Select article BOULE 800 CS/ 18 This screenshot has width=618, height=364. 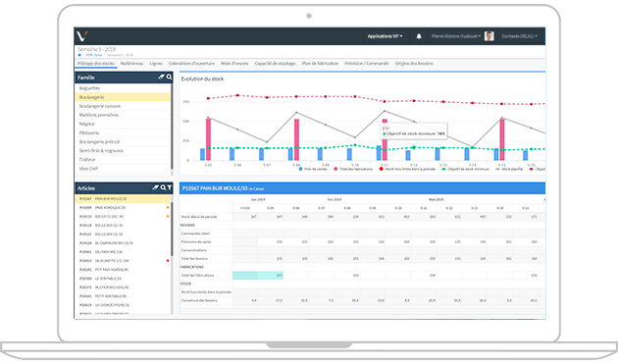(123, 234)
